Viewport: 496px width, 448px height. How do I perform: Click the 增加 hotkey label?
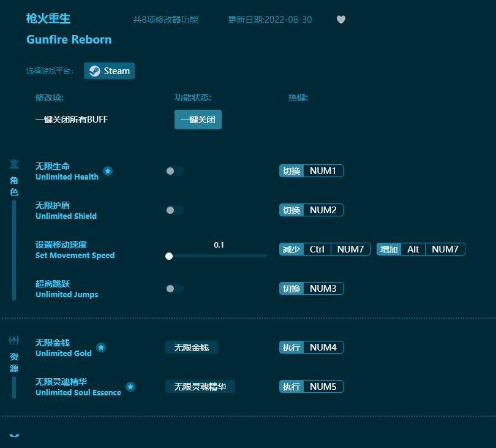pos(389,249)
